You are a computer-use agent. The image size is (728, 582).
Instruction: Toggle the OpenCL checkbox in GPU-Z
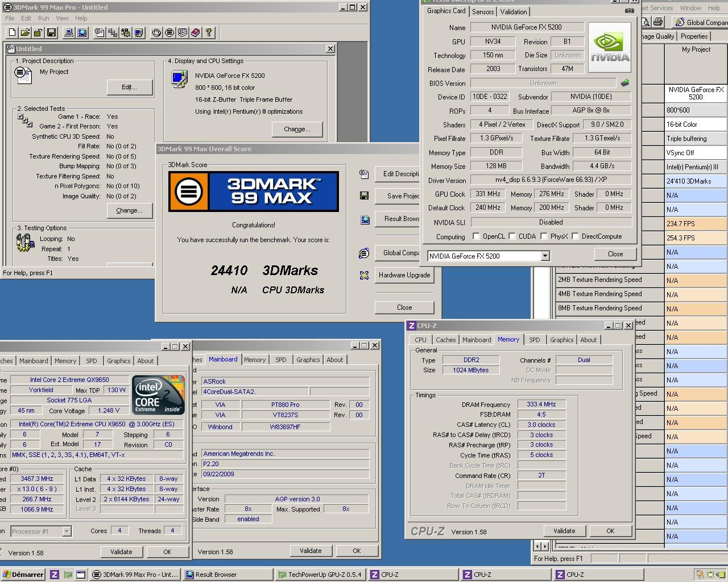477,236
